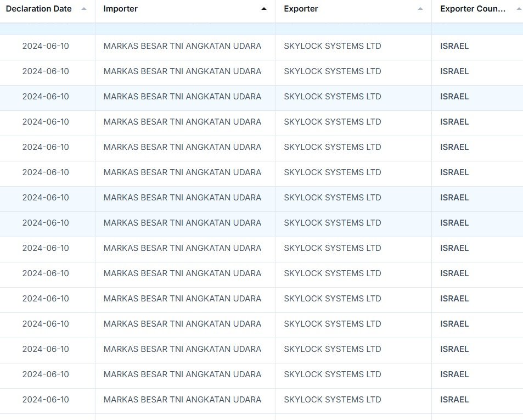Viewport: 523px width, 420px height.
Task: Click the Declaration Date sort arrow icon
Action: 83,9
